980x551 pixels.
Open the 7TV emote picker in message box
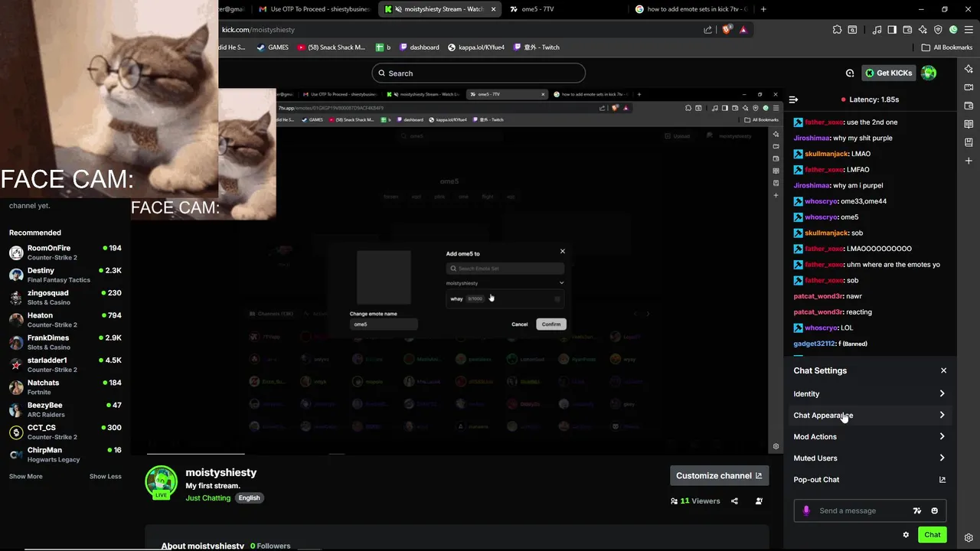click(x=917, y=511)
